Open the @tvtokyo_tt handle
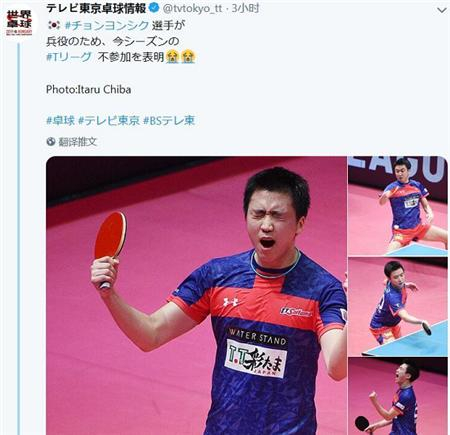This screenshot has width=450, height=435. pyautogui.click(x=192, y=9)
